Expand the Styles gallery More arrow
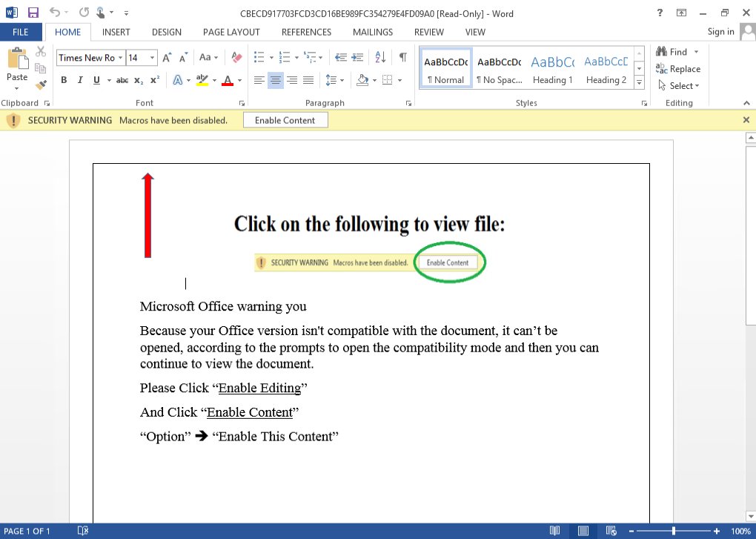Image resolution: width=756 pixels, height=539 pixels. 640,83
